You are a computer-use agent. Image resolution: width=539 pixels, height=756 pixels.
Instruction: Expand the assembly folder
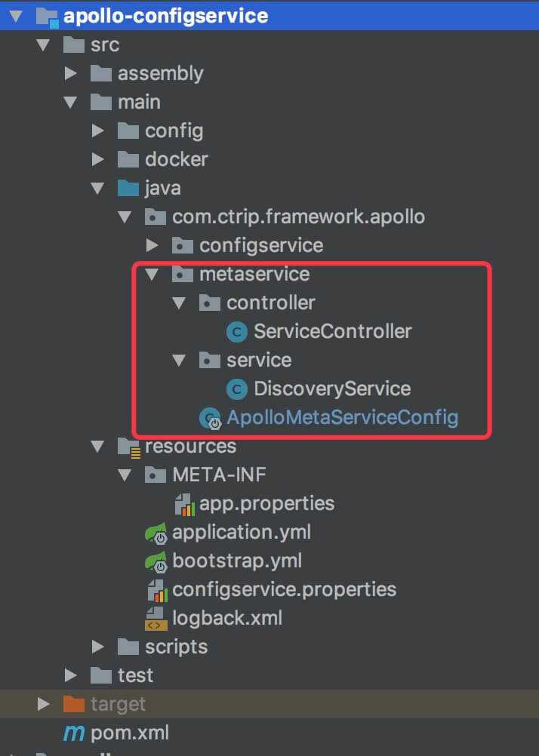(72, 73)
